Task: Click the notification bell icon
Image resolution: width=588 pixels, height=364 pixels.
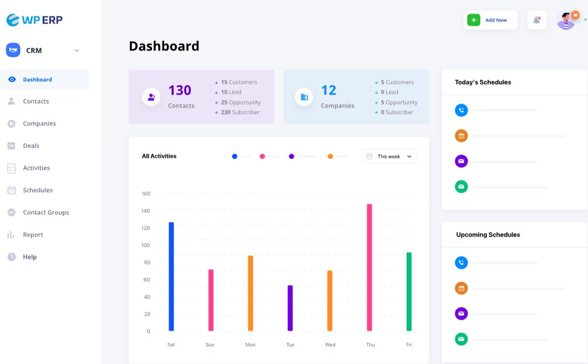Action: pyautogui.click(x=536, y=20)
